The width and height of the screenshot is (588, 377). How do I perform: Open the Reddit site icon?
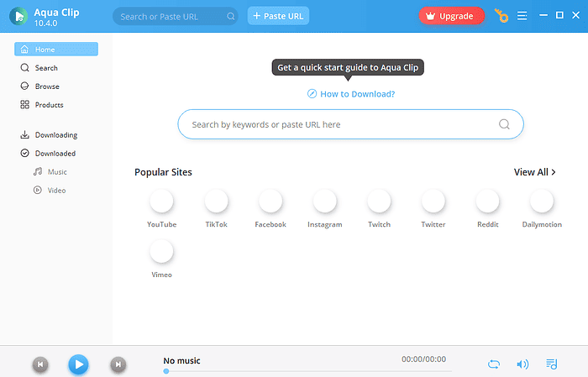coord(487,201)
